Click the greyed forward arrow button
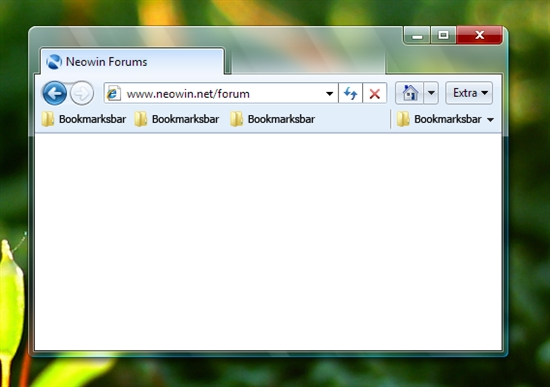The height and width of the screenshot is (387, 550). click(x=82, y=93)
